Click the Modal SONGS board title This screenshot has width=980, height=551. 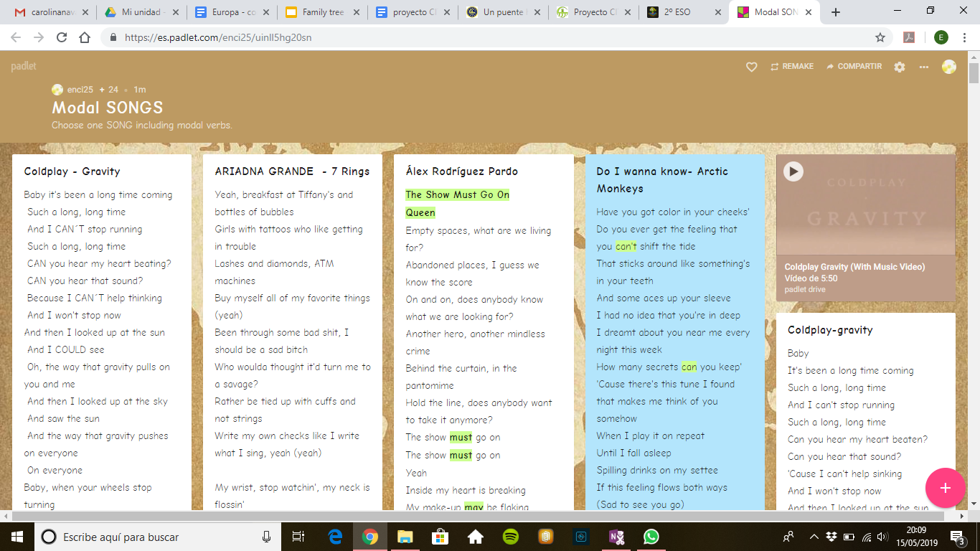pyautogui.click(x=108, y=108)
